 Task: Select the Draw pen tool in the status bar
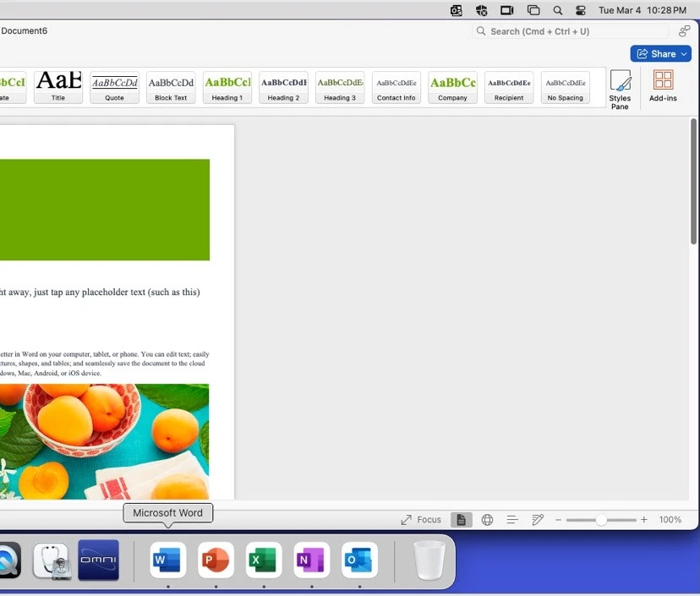point(538,519)
